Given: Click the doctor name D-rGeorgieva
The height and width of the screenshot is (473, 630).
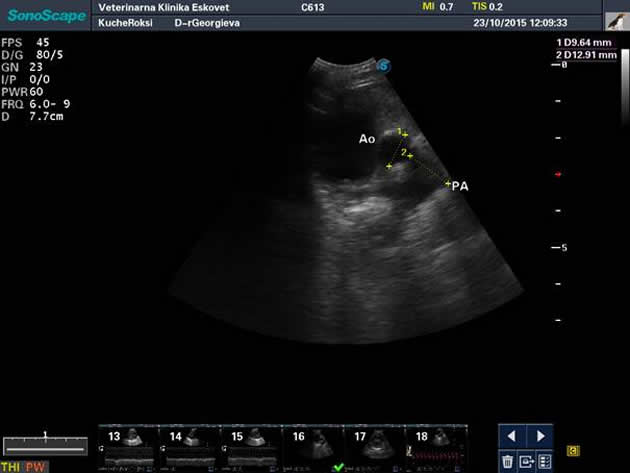Looking at the screenshot, I should (x=207, y=23).
